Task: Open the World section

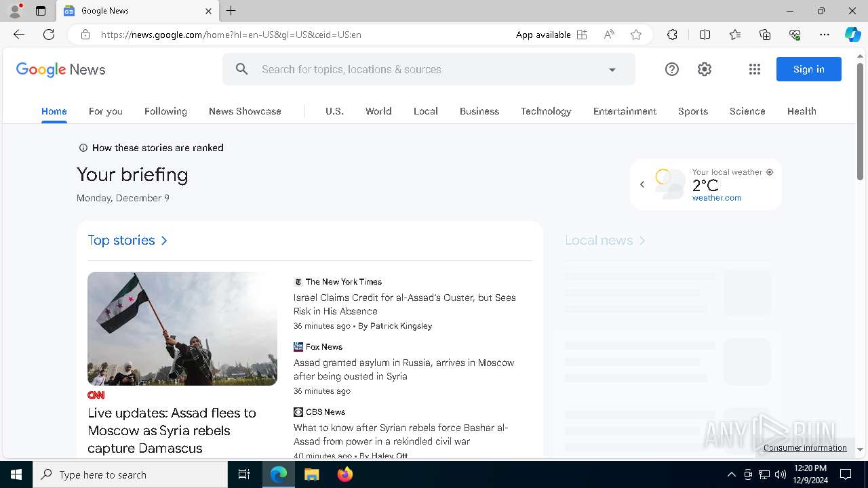Action: 378,111
